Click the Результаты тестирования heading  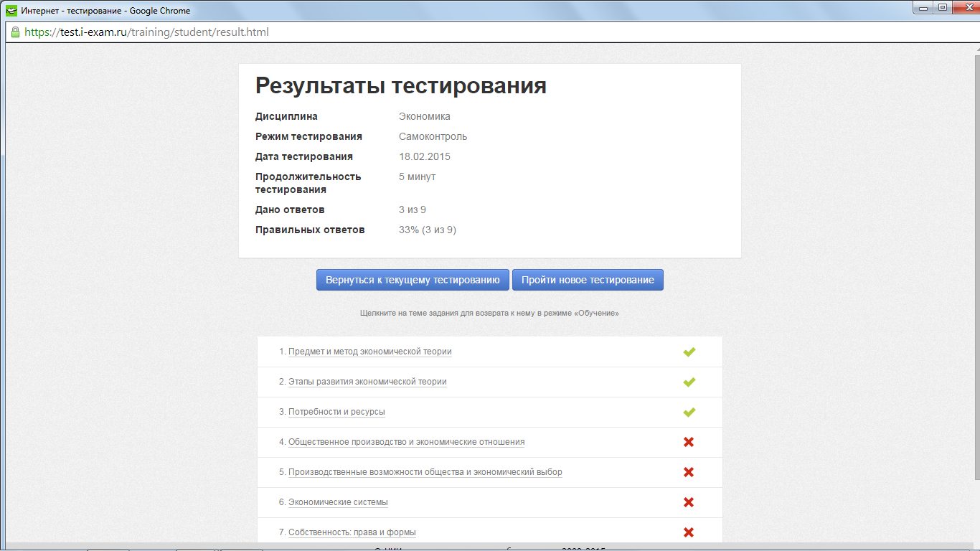(x=401, y=86)
